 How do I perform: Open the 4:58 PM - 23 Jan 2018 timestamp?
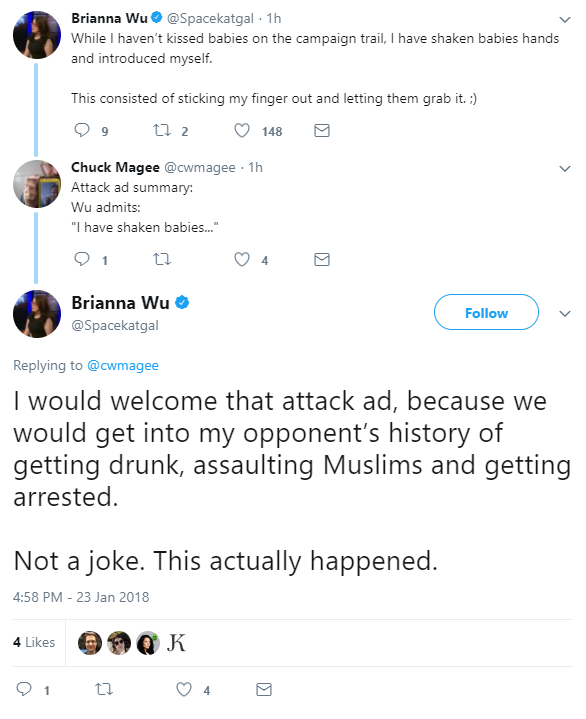point(81,597)
